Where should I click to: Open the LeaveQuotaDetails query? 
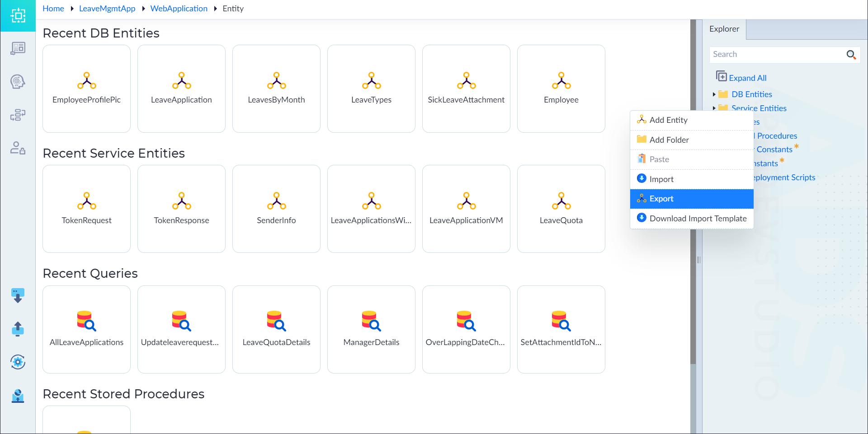[276, 329]
